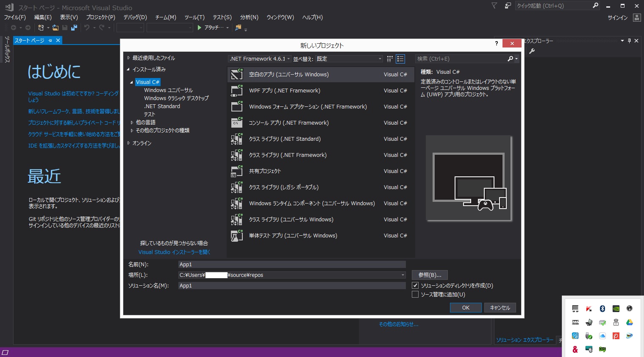Collapse the インストール済み tree node
Image resolution: width=644 pixels, height=357 pixels.
(128, 70)
